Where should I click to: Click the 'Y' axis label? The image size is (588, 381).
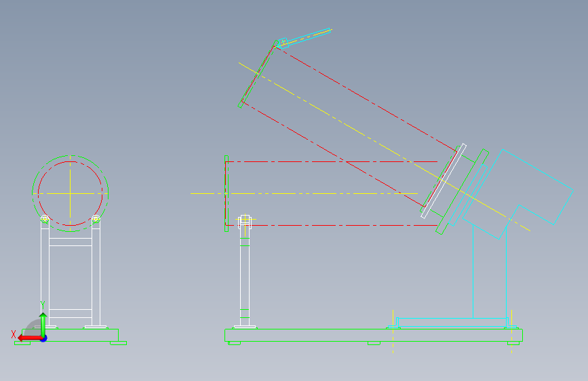point(43,305)
